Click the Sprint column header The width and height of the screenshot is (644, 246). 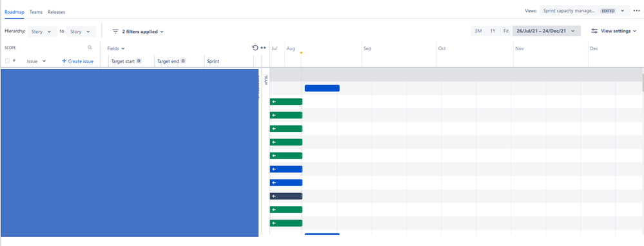(x=213, y=61)
